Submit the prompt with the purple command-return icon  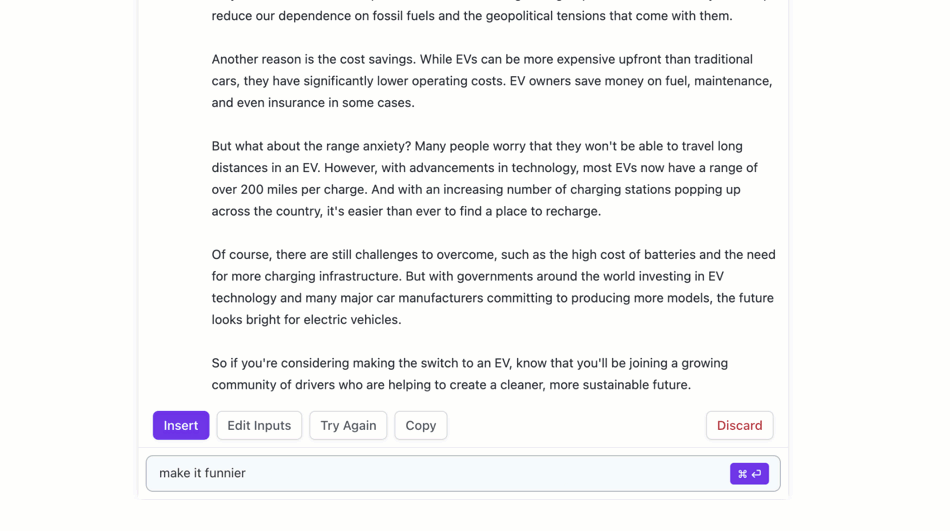point(749,473)
